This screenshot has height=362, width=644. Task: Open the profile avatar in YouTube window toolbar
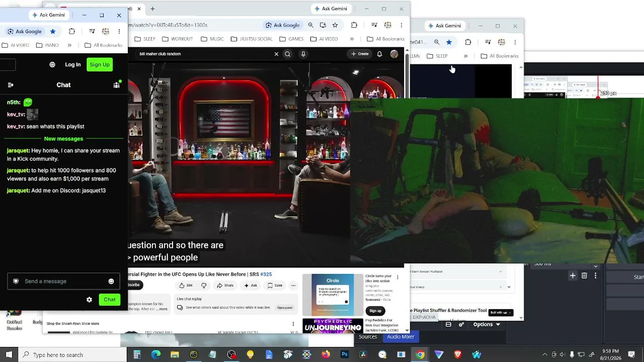[x=388, y=25]
